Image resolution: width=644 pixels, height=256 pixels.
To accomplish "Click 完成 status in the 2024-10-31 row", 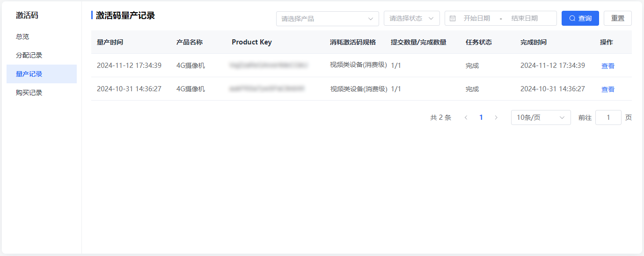I will tap(472, 89).
